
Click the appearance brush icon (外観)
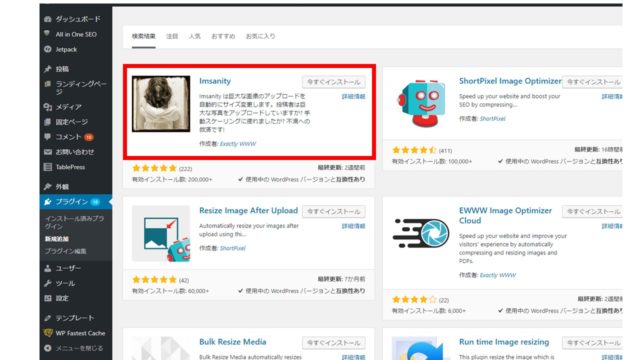[x=48, y=187]
